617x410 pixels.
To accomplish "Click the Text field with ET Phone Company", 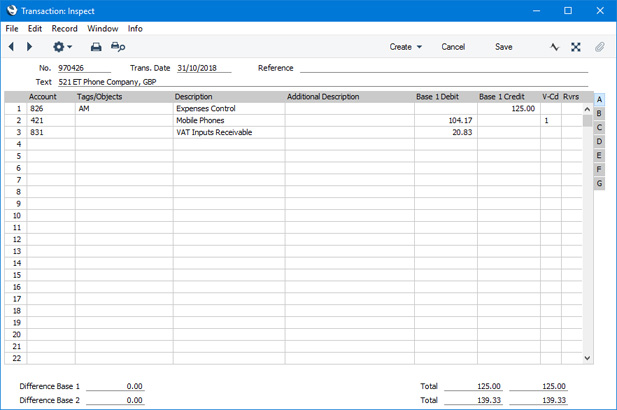I will 323,82.
